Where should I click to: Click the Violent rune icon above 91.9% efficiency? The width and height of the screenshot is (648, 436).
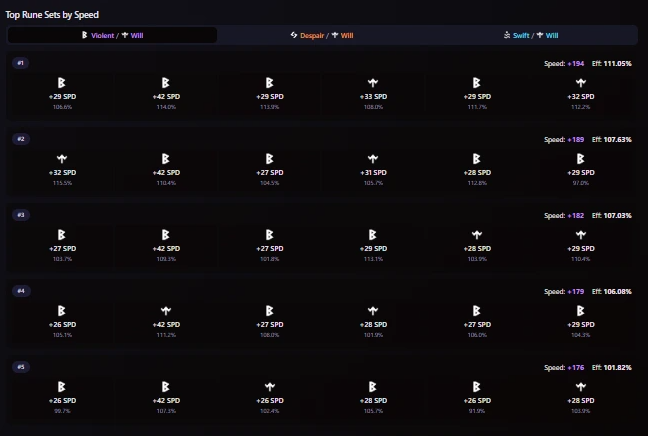click(477, 387)
